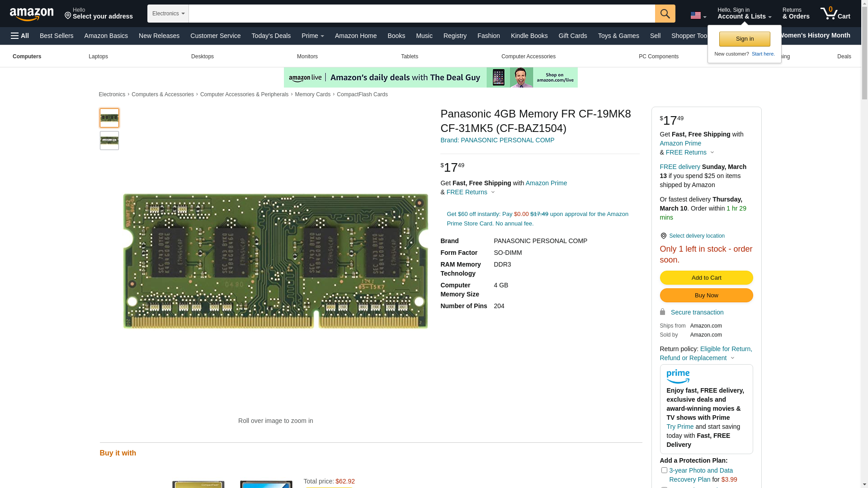The width and height of the screenshot is (868, 488).
Task: Open the All hamburger menu
Action: point(20,36)
